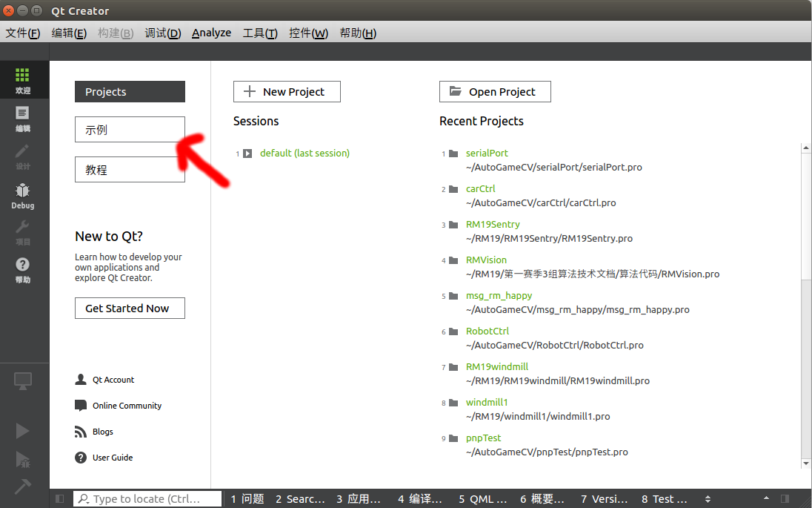This screenshot has width=812, height=508.
Task: Open the RM19windmill recent project
Action: click(496, 366)
